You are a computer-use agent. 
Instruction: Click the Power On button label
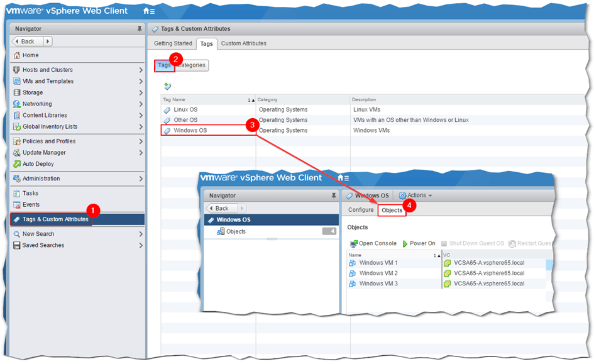[x=422, y=243]
